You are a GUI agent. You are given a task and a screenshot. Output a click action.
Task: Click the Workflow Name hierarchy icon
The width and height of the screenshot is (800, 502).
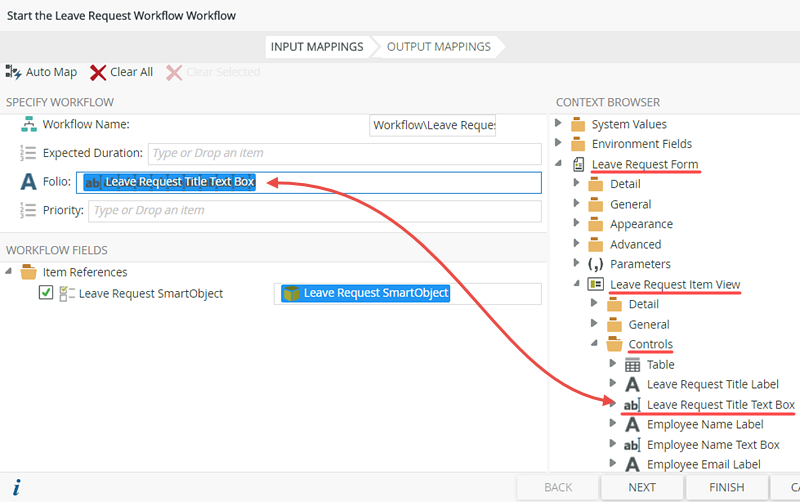pos(28,125)
